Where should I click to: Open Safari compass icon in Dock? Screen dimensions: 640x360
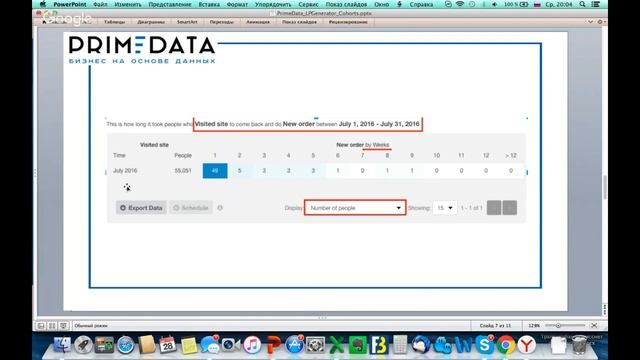(x=126, y=345)
